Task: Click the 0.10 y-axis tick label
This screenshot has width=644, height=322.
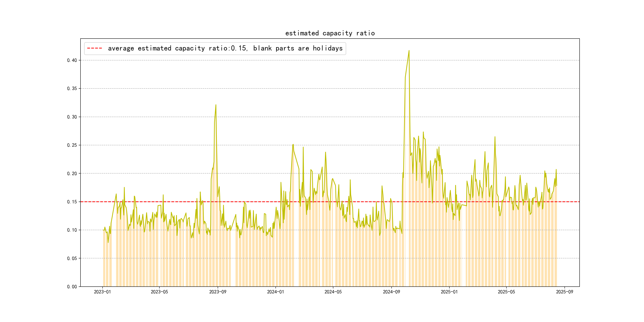Action: click(x=72, y=230)
